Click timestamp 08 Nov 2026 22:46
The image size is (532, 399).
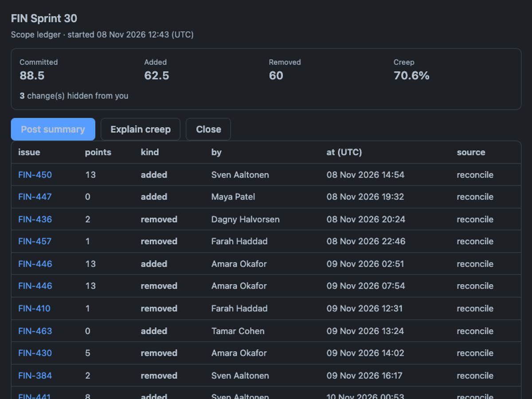coord(366,242)
